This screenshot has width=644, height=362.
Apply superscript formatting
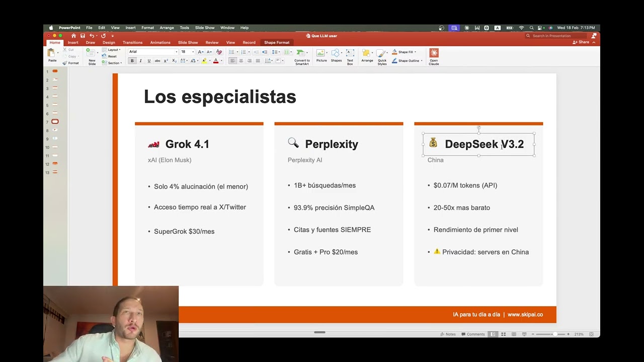coord(166,61)
